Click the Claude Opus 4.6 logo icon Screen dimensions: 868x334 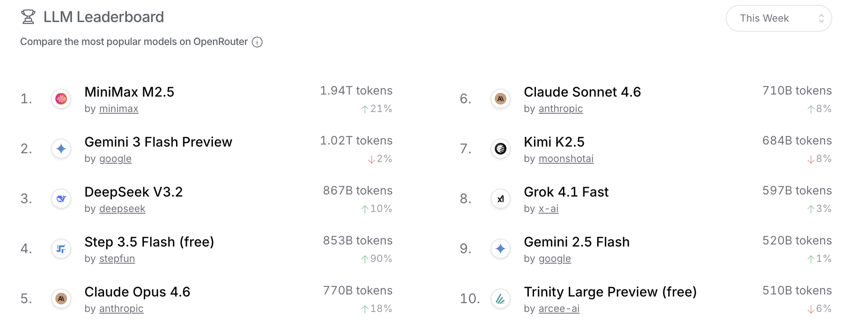tap(61, 299)
